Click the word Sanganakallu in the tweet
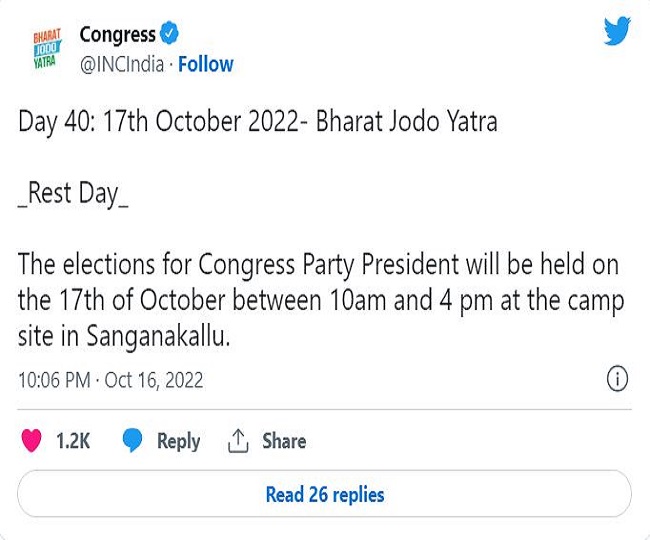This screenshot has width=650, height=540. point(158,335)
